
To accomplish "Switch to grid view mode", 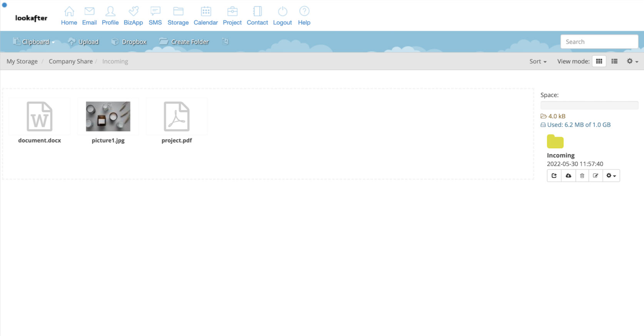I will coord(599,61).
